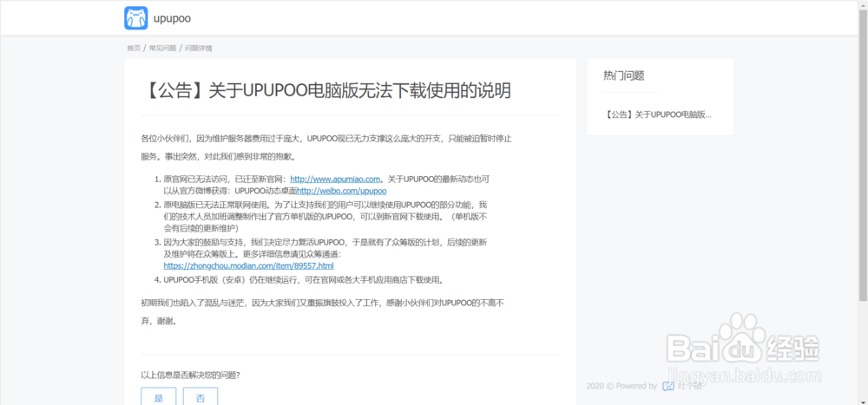Click the 热门问题 sidebar heading
The height and width of the screenshot is (405, 868).
624,75
